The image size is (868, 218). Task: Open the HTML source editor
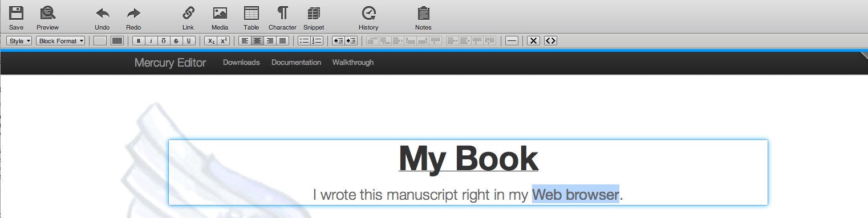point(550,41)
